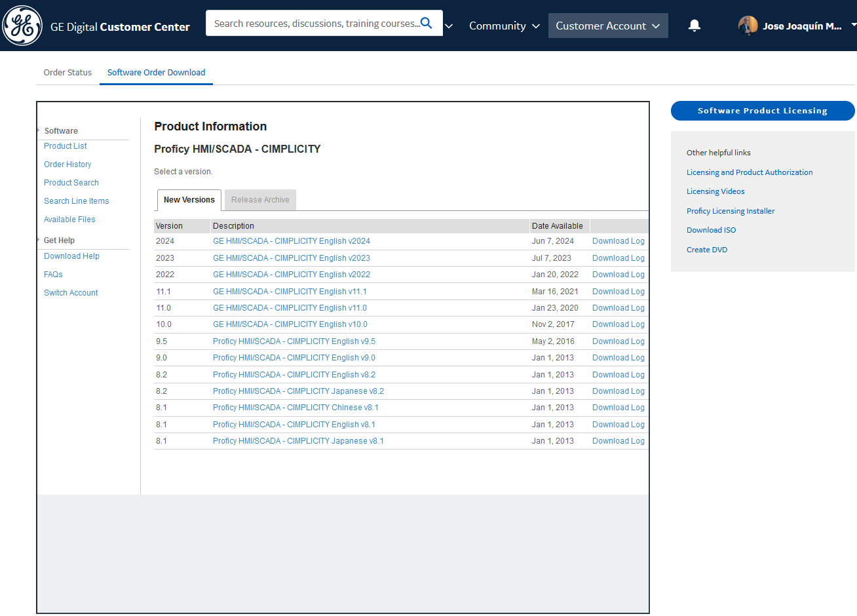Screen dimensions: 857x616
Task: Click the user profile avatar
Action: click(748, 26)
